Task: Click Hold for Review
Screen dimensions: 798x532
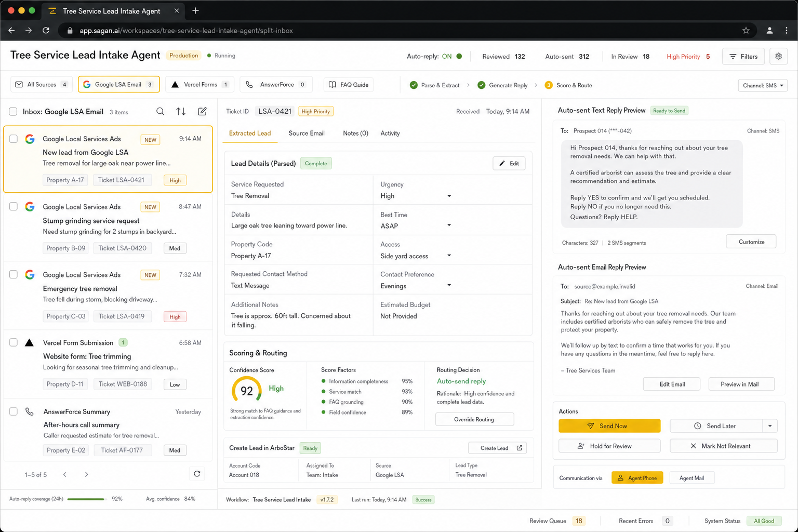Action: (x=609, y=446)
